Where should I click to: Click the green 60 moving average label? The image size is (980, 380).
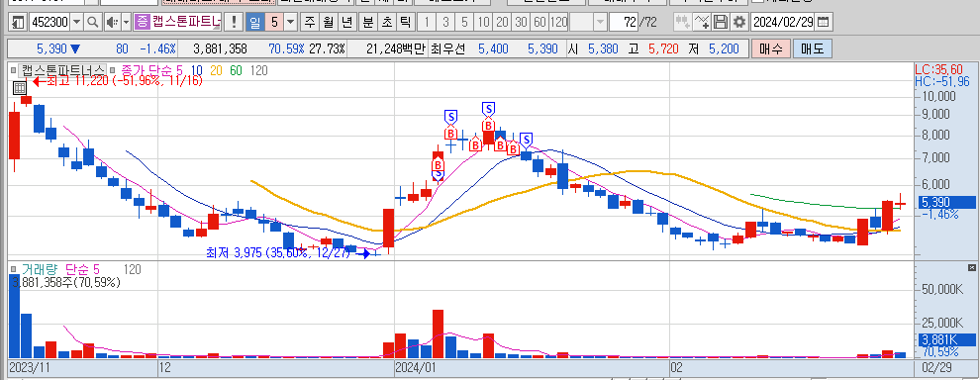click(236, 70)
